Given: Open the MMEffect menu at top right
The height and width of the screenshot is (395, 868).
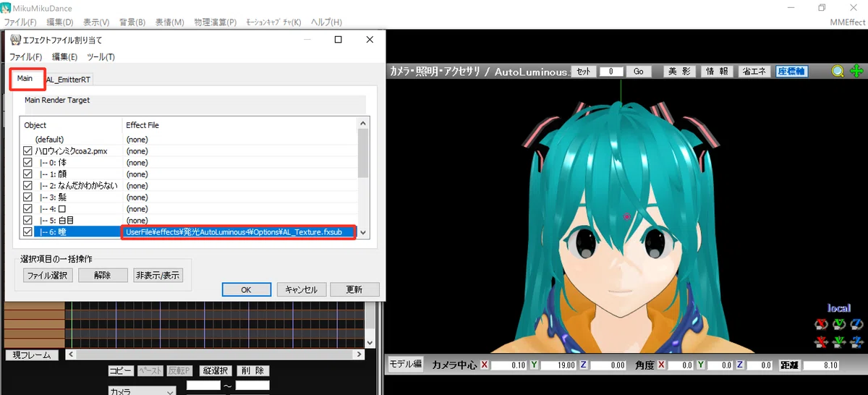Looking at the screenshot, I should (x=847, y=22).
